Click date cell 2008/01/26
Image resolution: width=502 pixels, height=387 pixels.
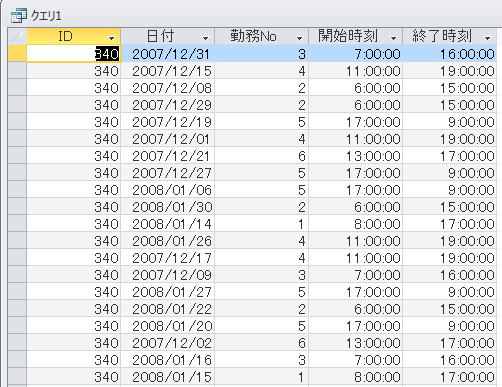pos(168,241)
